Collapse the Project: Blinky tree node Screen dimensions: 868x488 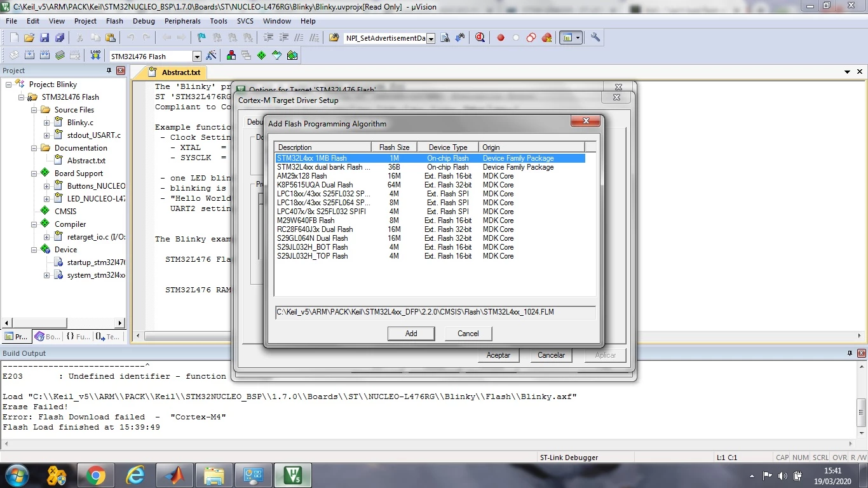[x=9, y=85]
